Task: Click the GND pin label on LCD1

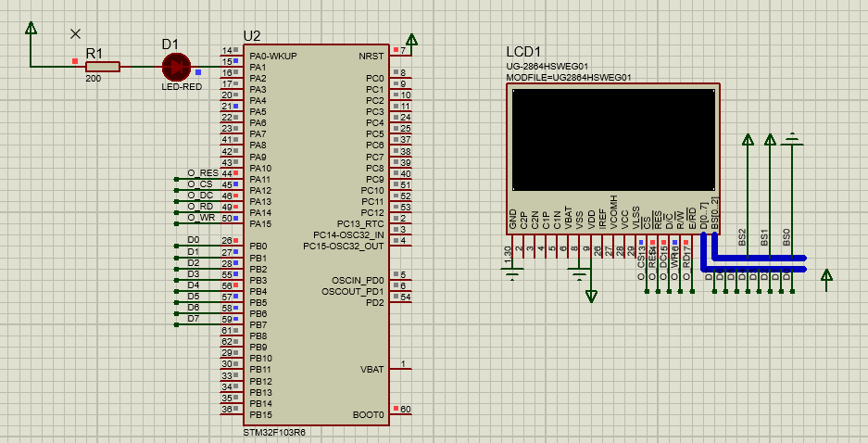Action: [x=512, y=221]
